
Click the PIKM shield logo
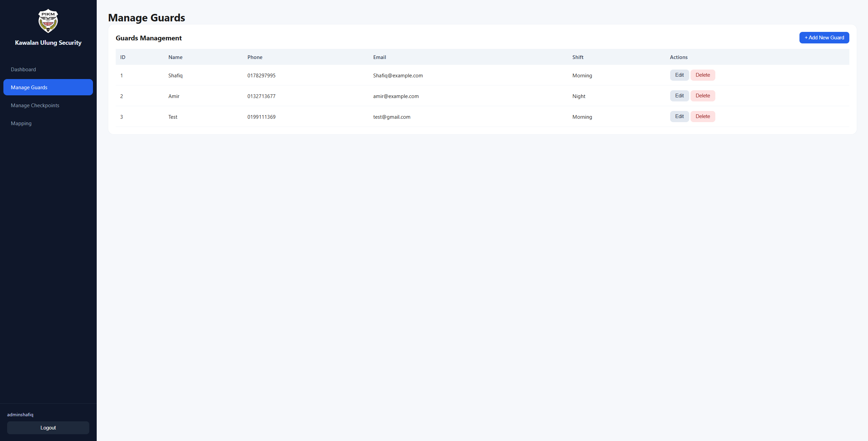point(48,21)
